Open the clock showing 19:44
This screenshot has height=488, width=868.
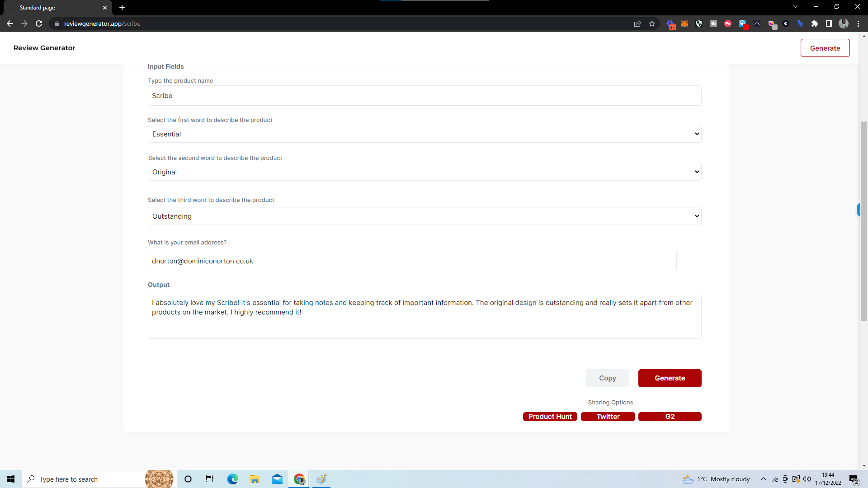pyautogui.click(x=828, y=479)
